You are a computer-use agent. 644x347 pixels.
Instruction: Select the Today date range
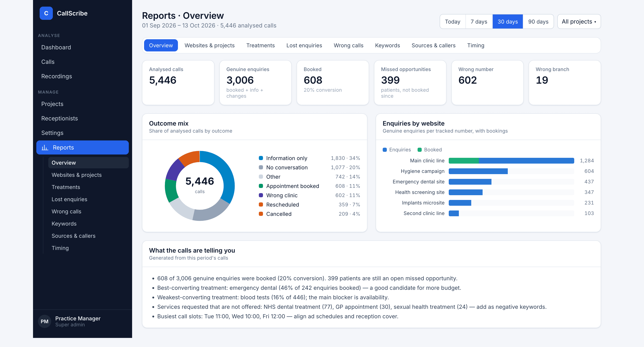pos(452,21)
